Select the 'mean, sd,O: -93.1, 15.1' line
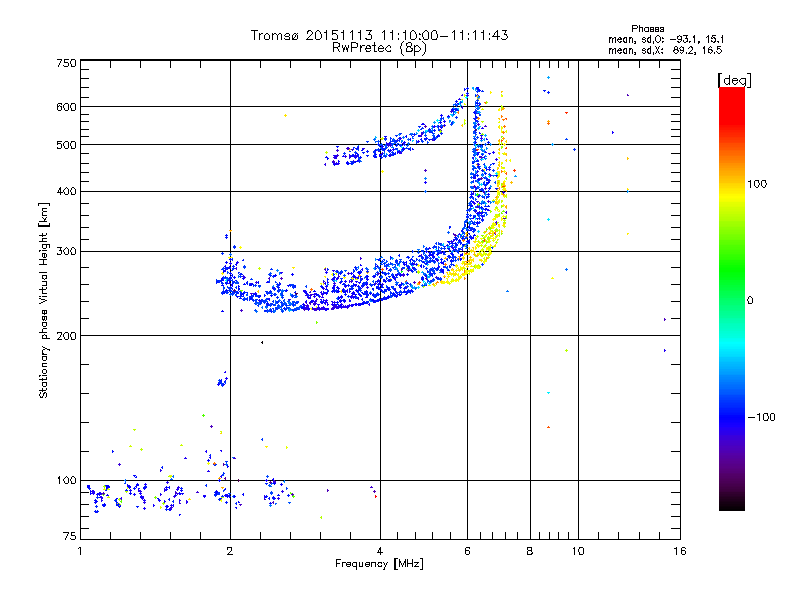This screenshot has width=800, height=600. pos(666,39)
